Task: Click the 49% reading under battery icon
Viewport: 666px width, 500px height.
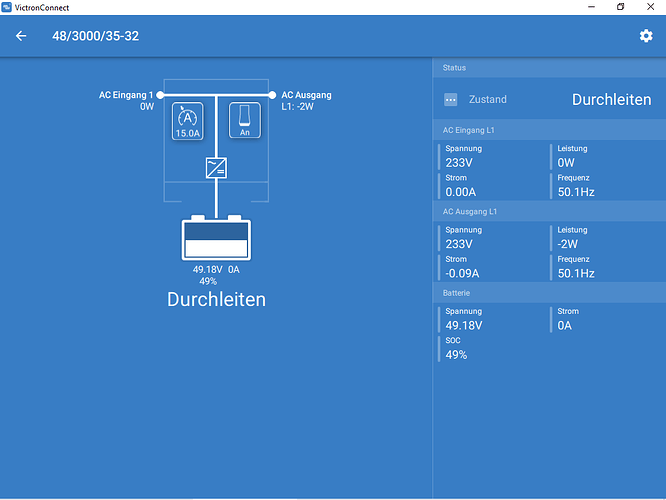Action: [x=208, y=281]
